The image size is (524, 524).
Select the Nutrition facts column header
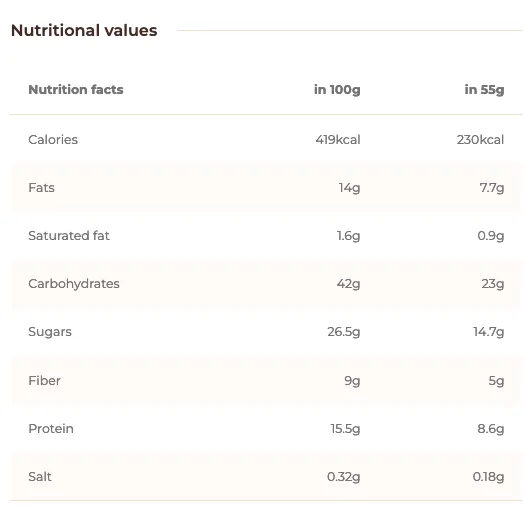tap(76, 90)
